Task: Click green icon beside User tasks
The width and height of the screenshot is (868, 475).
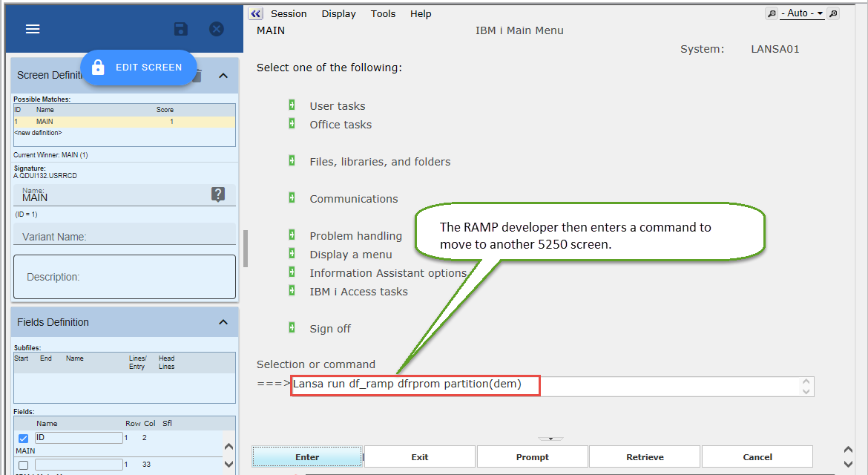Action: pyautogui.click(x=292, y=105)
